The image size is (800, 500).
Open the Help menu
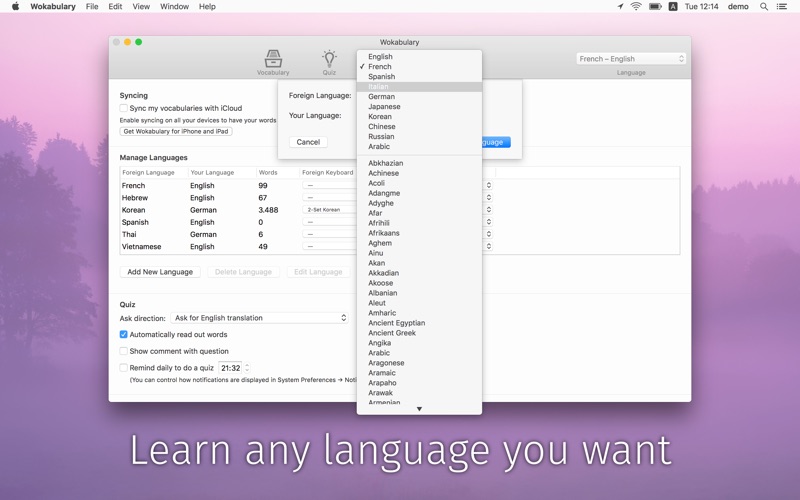(x=207, y=7)
